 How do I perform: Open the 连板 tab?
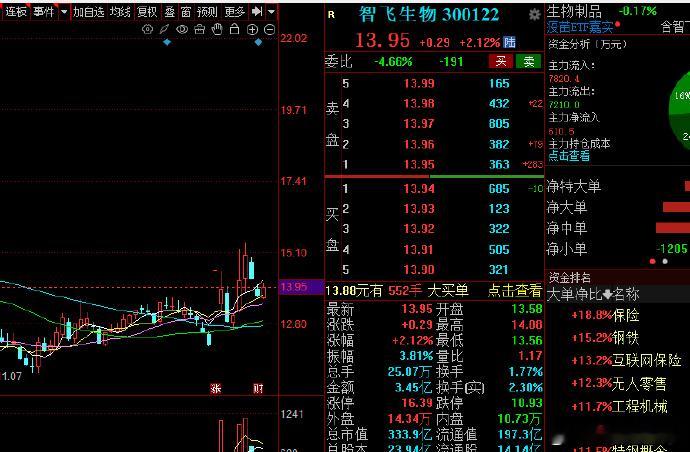[x=16, y=12]
